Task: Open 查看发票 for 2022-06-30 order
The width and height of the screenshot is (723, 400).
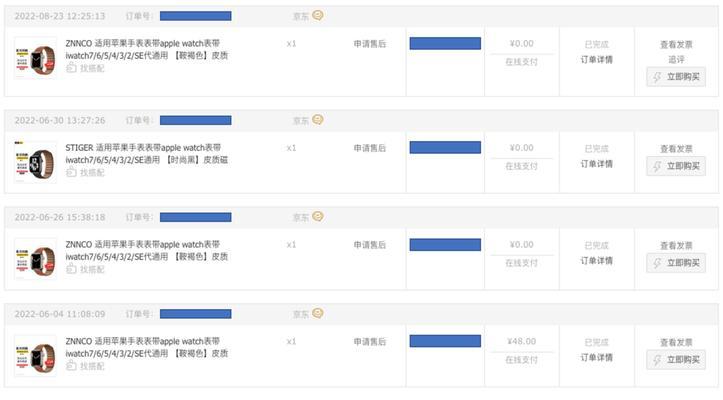Action: [676, 149]
